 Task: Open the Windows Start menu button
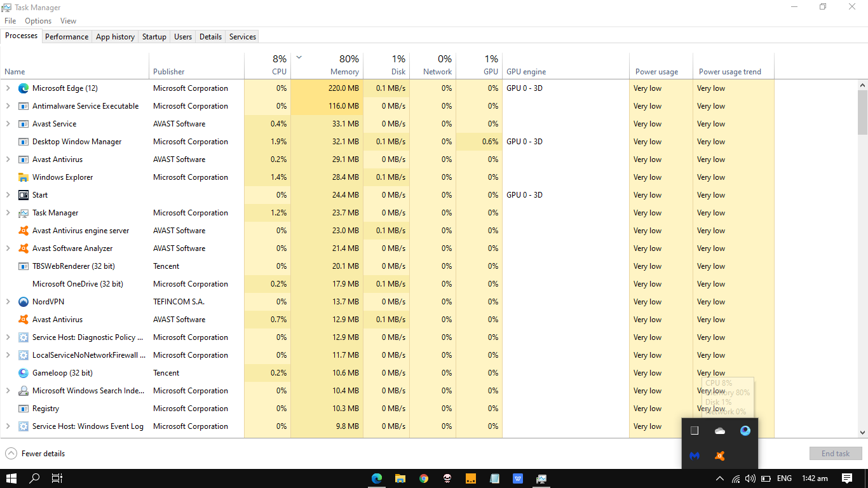click(11, 478)
